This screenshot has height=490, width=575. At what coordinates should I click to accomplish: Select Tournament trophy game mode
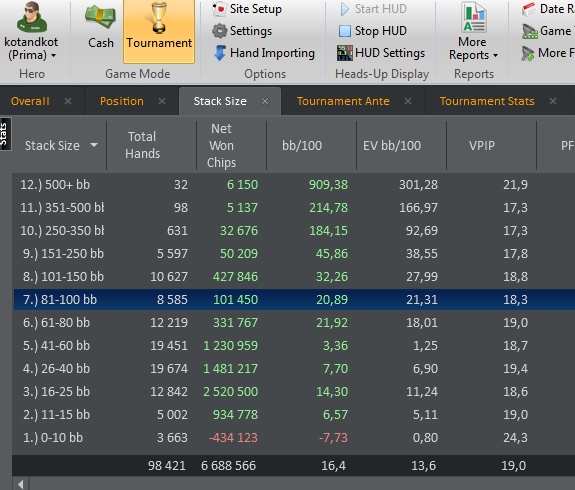point(159,31)
